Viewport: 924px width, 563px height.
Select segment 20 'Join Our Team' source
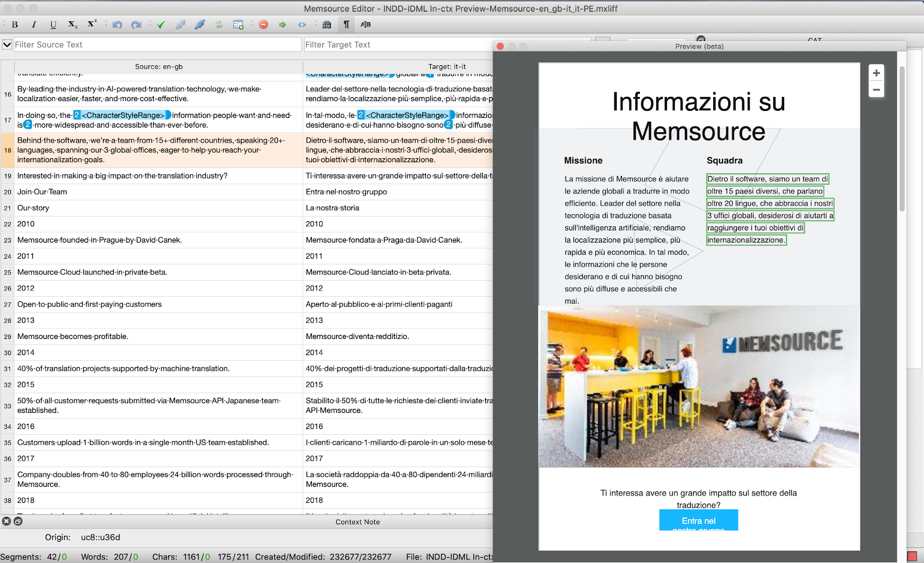(x=42, y=192)
